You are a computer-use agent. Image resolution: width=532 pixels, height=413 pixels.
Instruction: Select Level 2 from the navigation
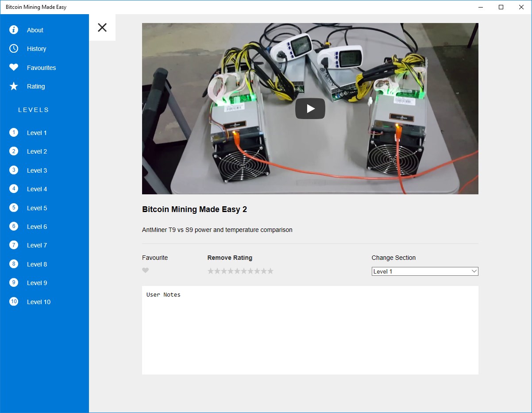[37, 151]
